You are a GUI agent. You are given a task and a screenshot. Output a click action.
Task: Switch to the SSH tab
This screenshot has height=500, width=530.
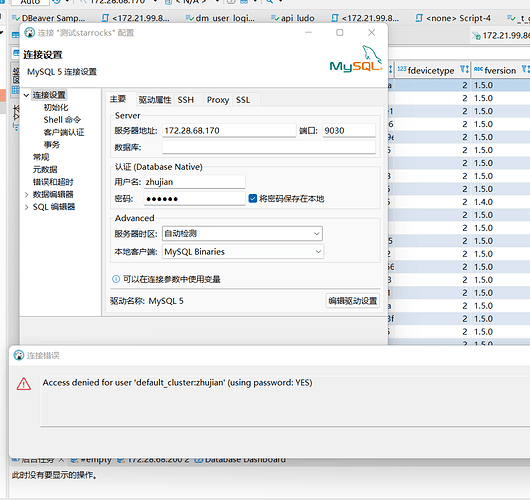coord(186,100)
